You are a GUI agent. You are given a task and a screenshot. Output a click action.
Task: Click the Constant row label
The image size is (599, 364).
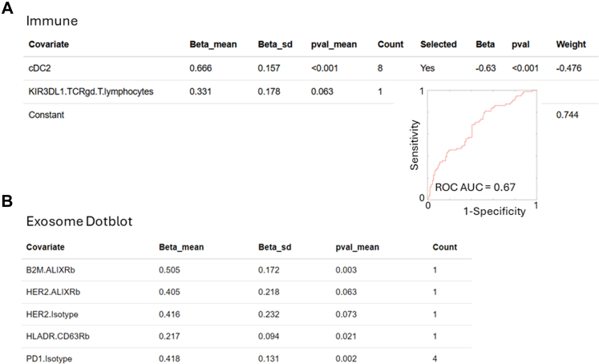[x=47, y=115]
